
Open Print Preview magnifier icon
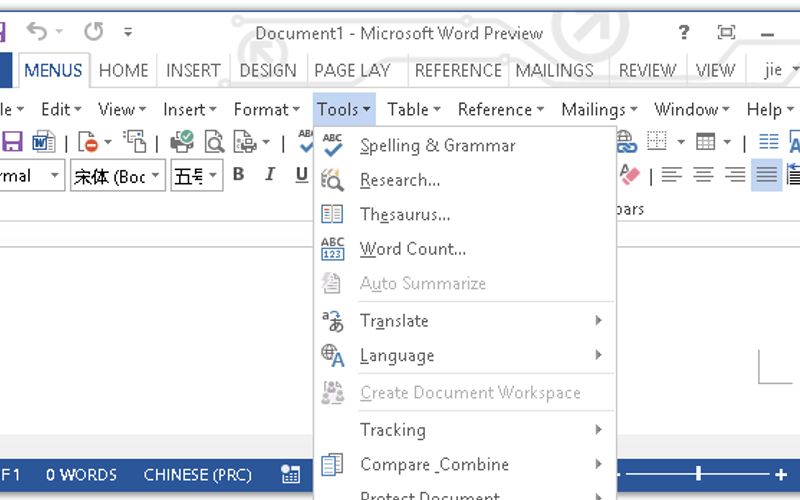(x=214, y=141)
